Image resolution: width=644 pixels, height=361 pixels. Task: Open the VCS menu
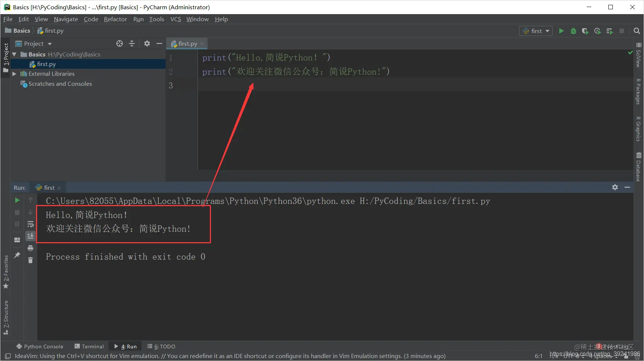click(x=176, y=19)
